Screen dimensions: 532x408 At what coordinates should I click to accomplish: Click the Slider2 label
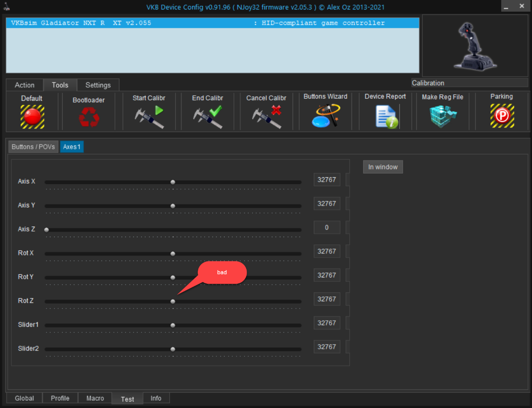pyautogui.click(x=28, y=348)
